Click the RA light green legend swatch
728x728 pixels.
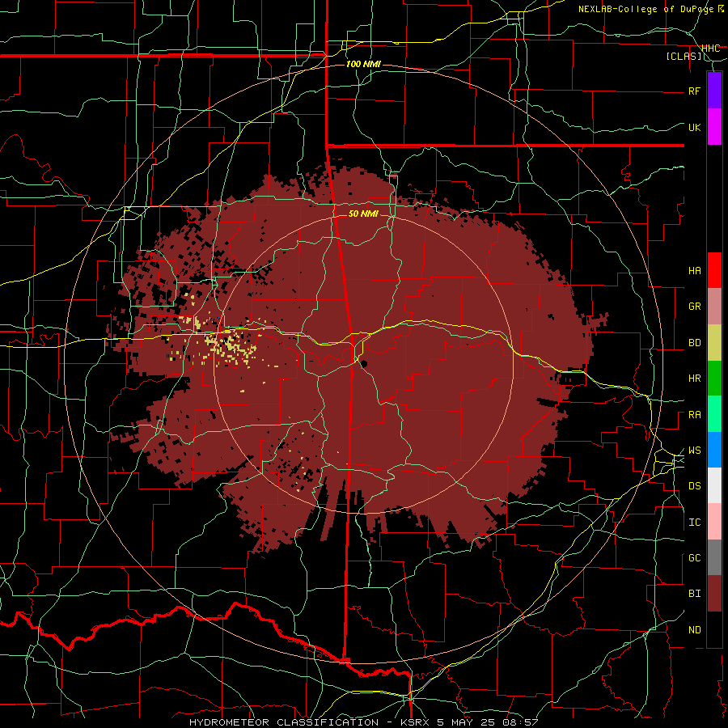[x=714, y=414]
